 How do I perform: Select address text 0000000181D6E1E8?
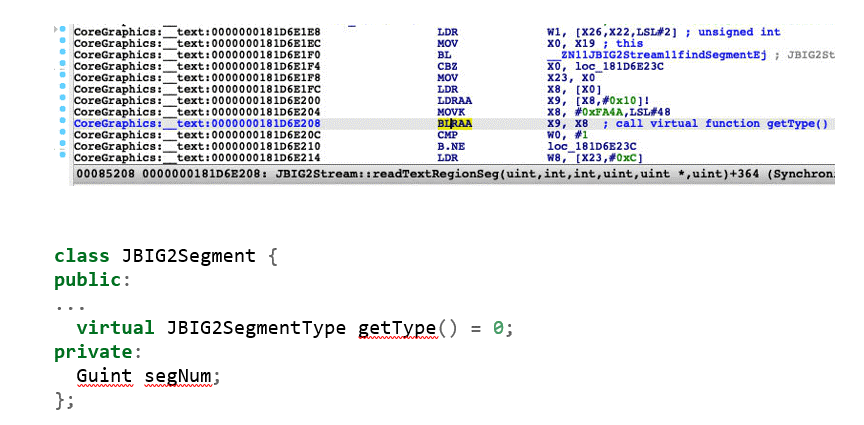(x=266, y=32)
